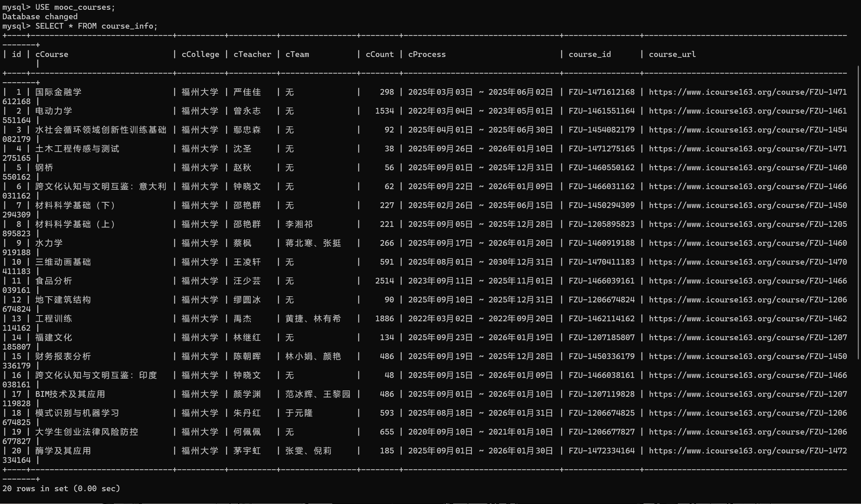
Task: Click the 'USE mooc_courses;' command text
Action: pos(75,7)
